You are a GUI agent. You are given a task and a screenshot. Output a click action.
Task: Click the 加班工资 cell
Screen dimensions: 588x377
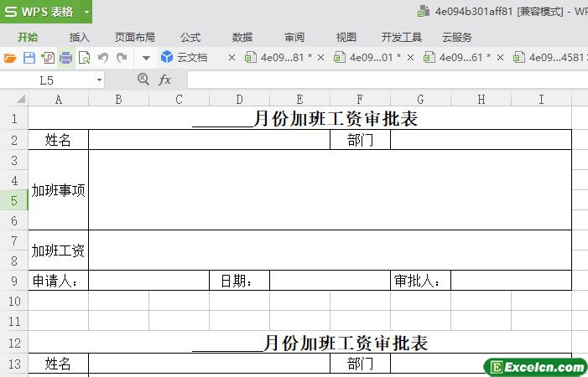pyautogui.click(x=58, y=250)
